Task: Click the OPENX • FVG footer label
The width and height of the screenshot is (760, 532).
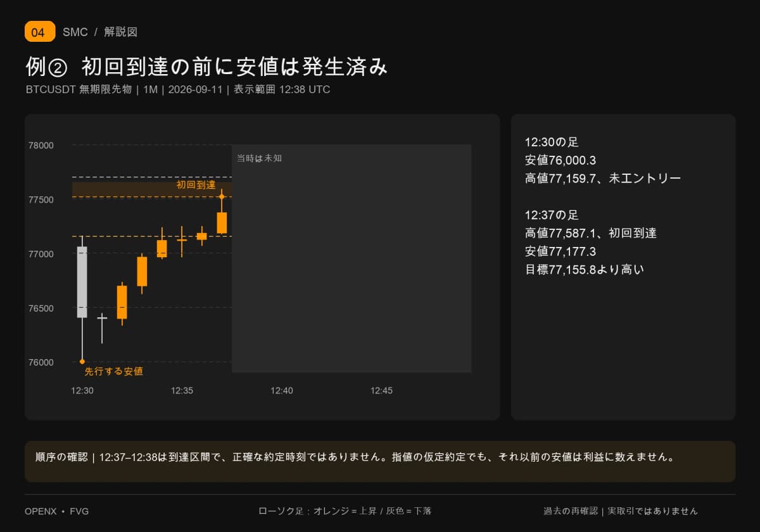Action: click(56, 511)
